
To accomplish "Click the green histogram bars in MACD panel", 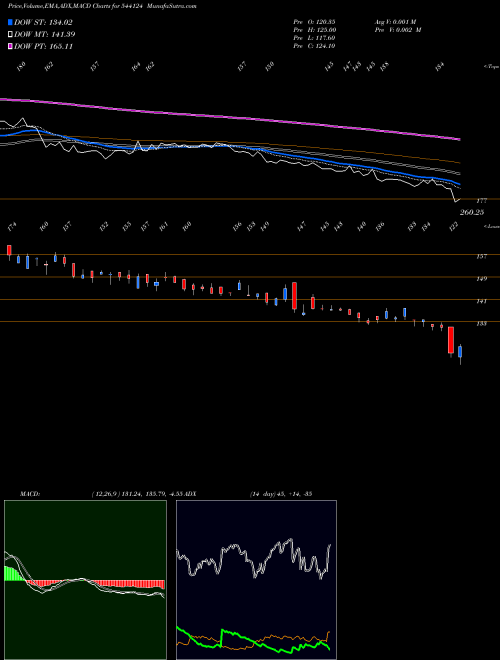I will pyautogui.click(x=15, y=574).
